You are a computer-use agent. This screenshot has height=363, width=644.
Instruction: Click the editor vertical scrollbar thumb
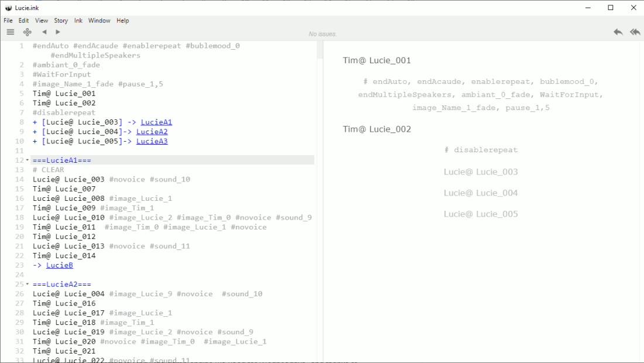coord(320,50)
